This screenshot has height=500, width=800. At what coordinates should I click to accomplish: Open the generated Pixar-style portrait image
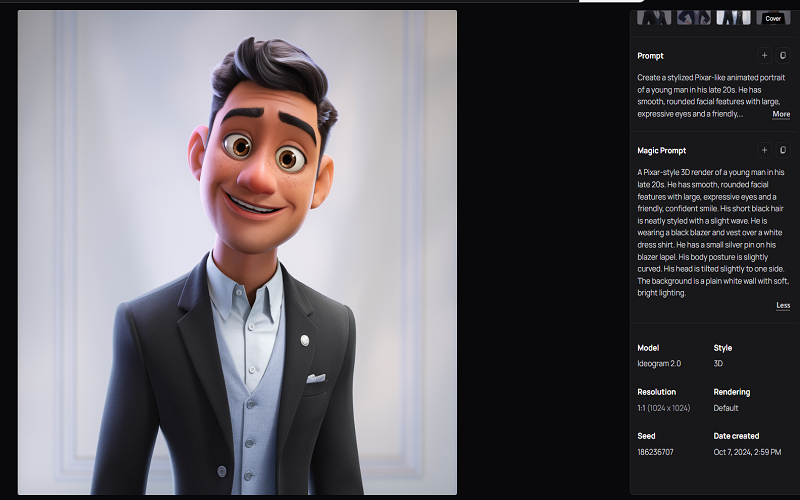pos(237,252)
